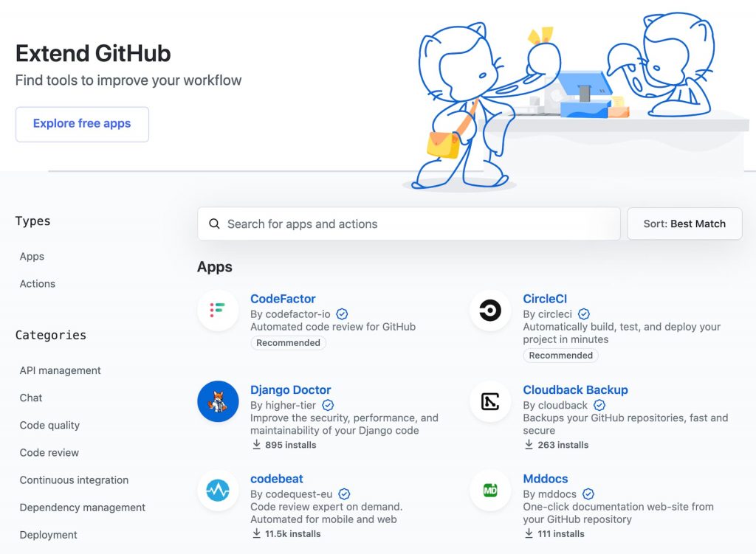Click verified badge next to cloudback

pos(599,405)
